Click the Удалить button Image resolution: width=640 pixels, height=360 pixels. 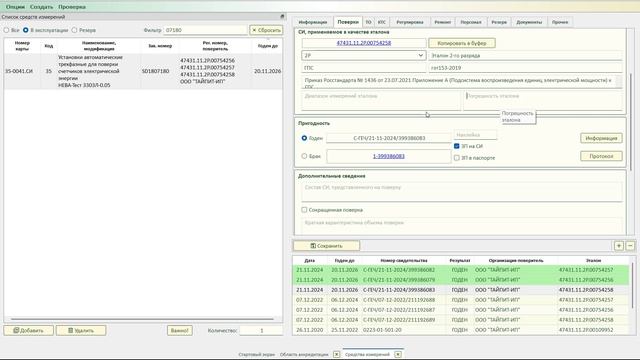pyautogui.click(x=81, y=330)
